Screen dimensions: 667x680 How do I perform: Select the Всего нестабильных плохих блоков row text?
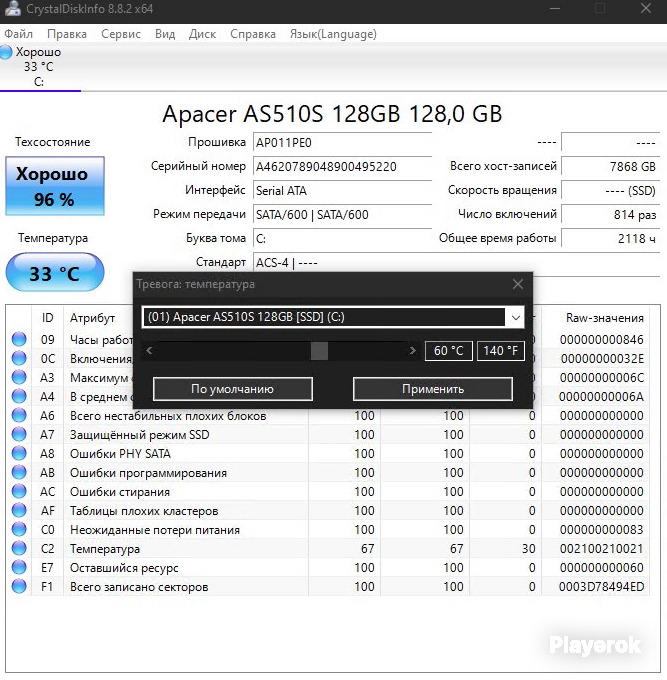pyautogui.click(x=168, y=416)
